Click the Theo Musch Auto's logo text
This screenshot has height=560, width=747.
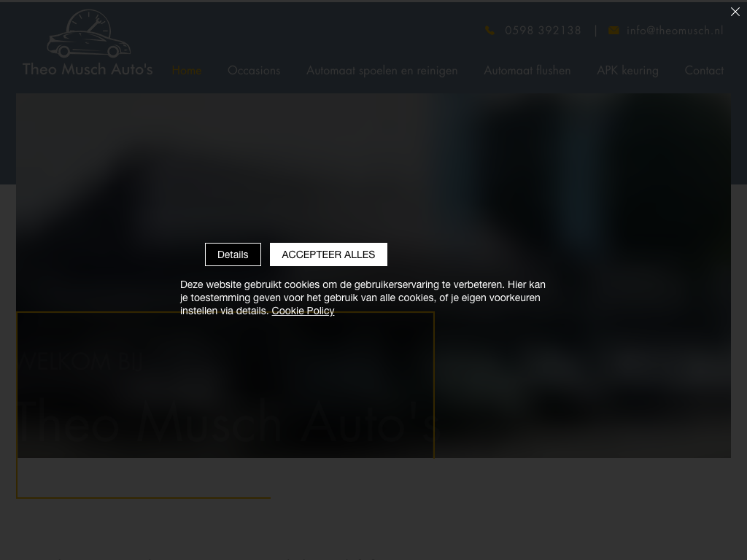coord(88,69)
